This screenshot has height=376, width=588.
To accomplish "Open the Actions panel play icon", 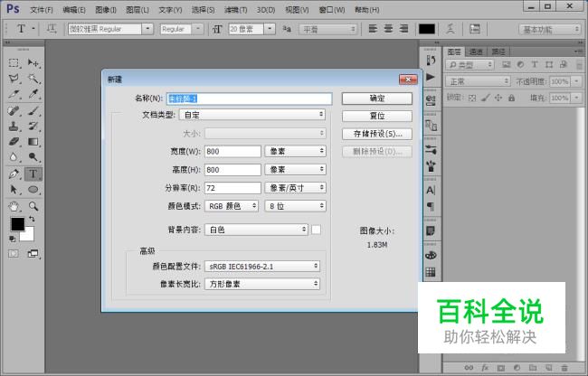I will pyautogui.click(x=431, y=77).
